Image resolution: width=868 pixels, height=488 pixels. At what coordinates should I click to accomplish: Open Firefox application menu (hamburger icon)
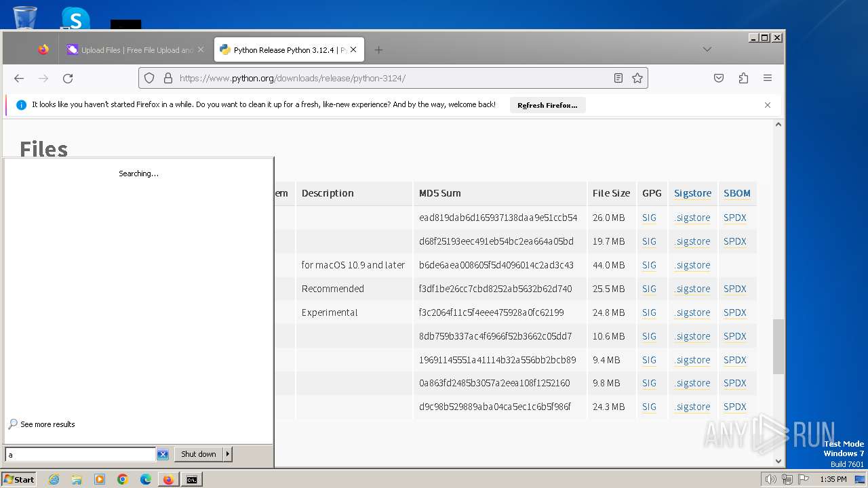click(x=768, y=78)
